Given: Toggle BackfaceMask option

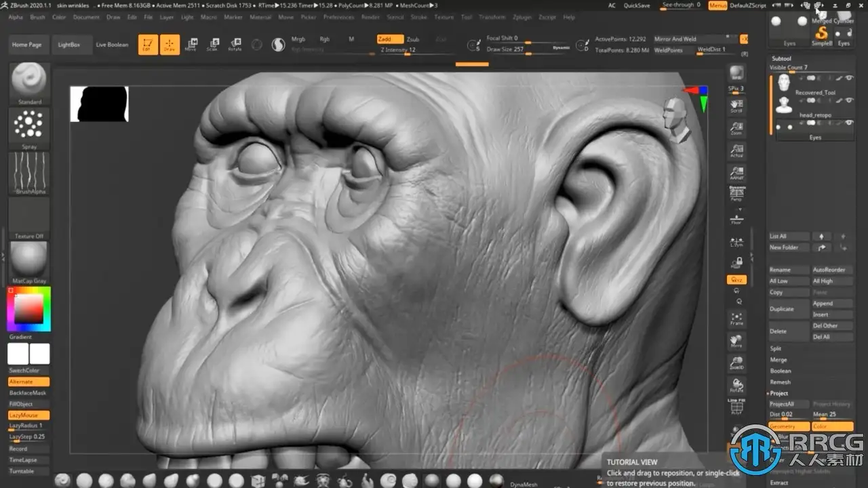Looking at the screenshot, I should coord(28,393).
